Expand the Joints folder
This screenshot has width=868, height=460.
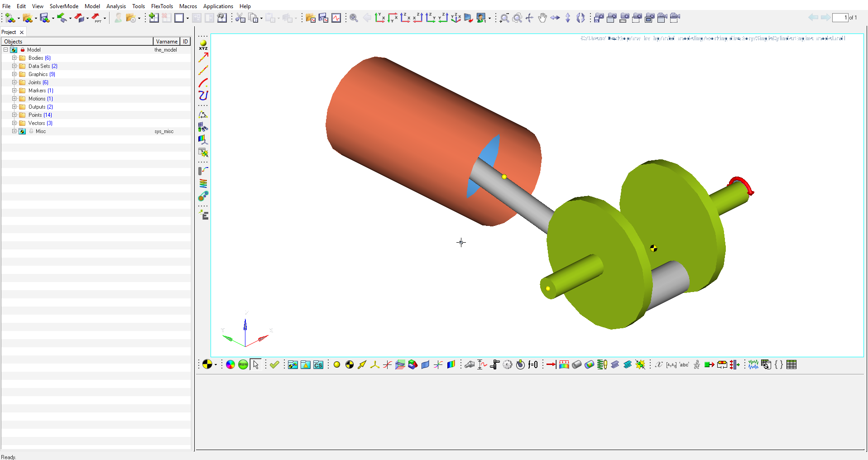point(14,82)
